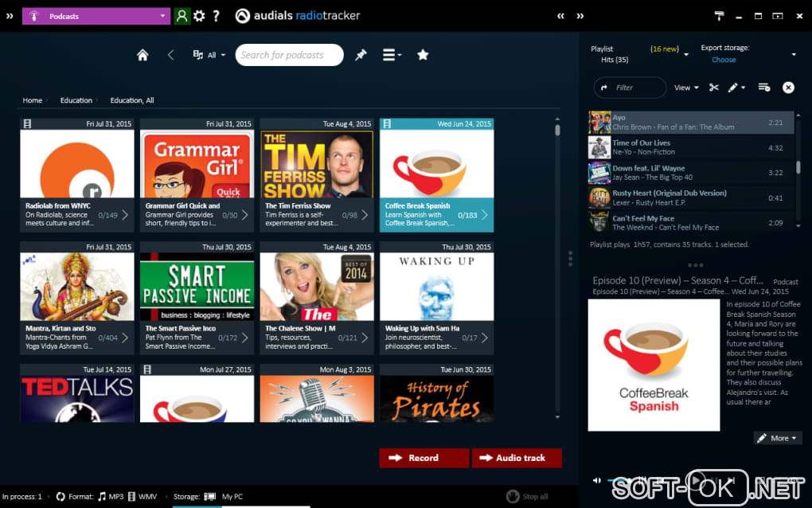Click the Stop all power icon
This screenshot has width=812, height=508.
(513, 496)
